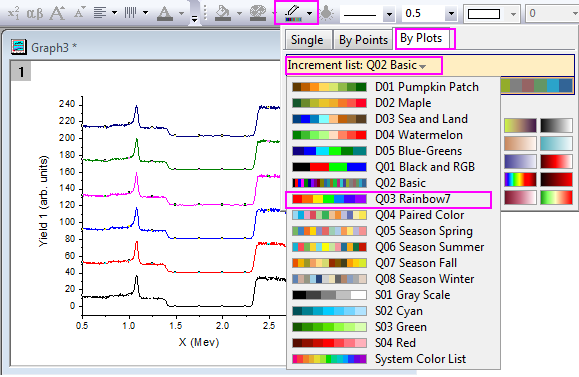579x377 pixels.
Task: Select D01 Pumpkin Patch palette
Action: (393, 87)
